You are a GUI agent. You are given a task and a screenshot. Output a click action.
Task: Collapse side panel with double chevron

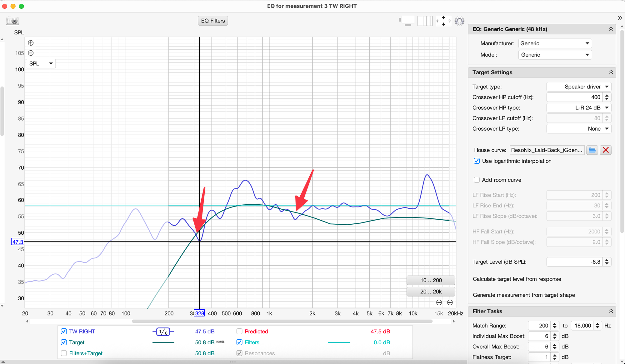click(620, 18)
